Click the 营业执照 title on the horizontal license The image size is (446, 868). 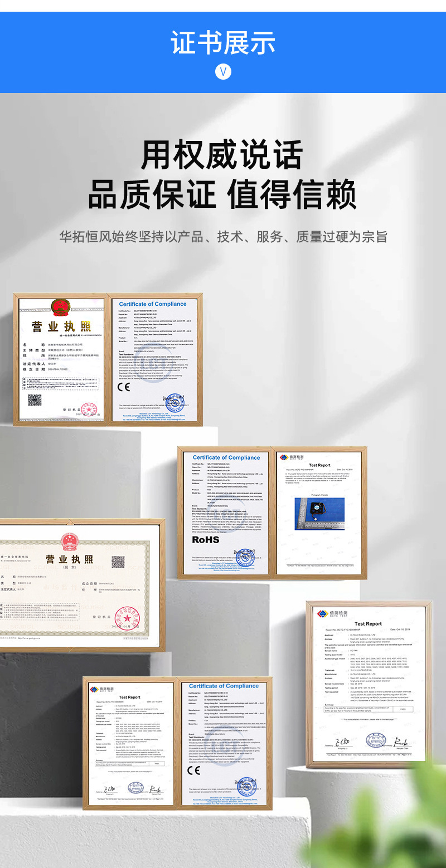(70, 559)
